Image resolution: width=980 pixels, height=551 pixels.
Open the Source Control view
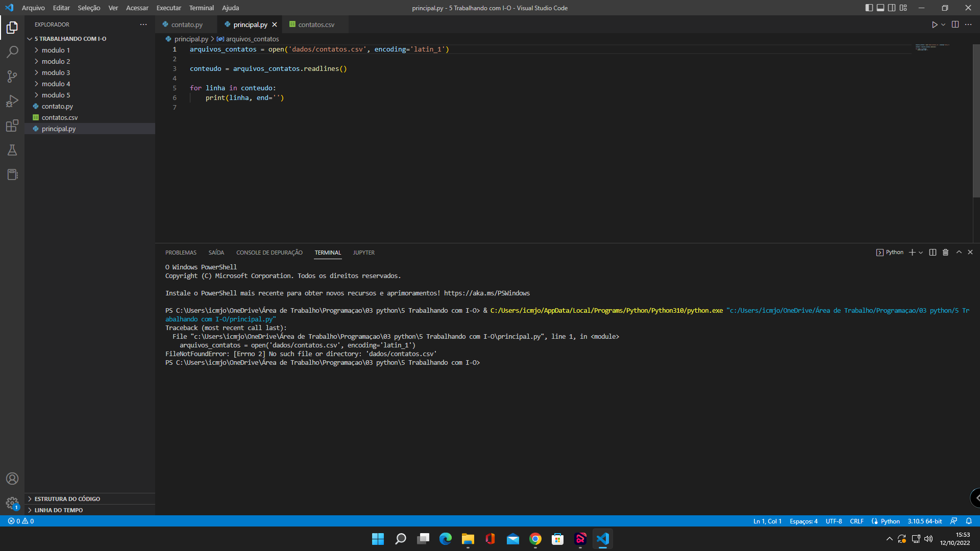pos(12,77)
